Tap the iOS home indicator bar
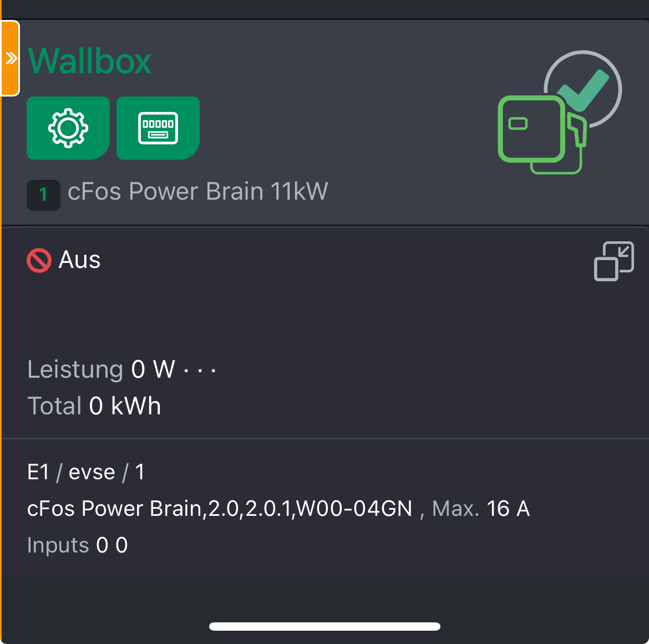Image resolution: width=649 pixels, height=644 pixels. (324, 627)
